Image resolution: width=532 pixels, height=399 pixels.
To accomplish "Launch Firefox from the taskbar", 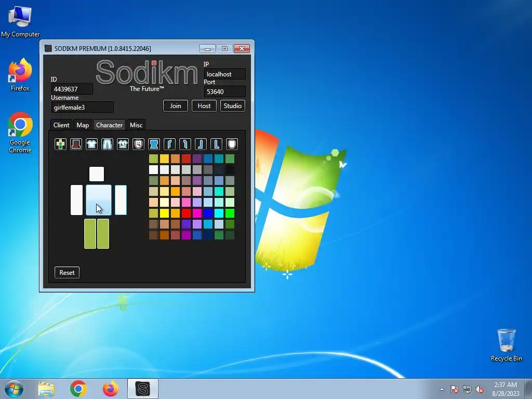I will (111, 389).
